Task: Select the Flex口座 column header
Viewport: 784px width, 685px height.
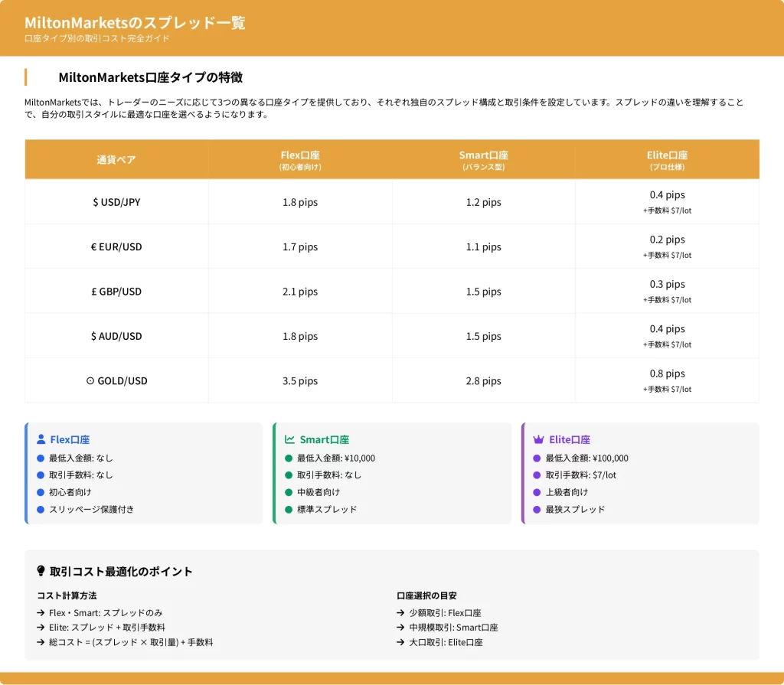Action: tap(300, 159)
